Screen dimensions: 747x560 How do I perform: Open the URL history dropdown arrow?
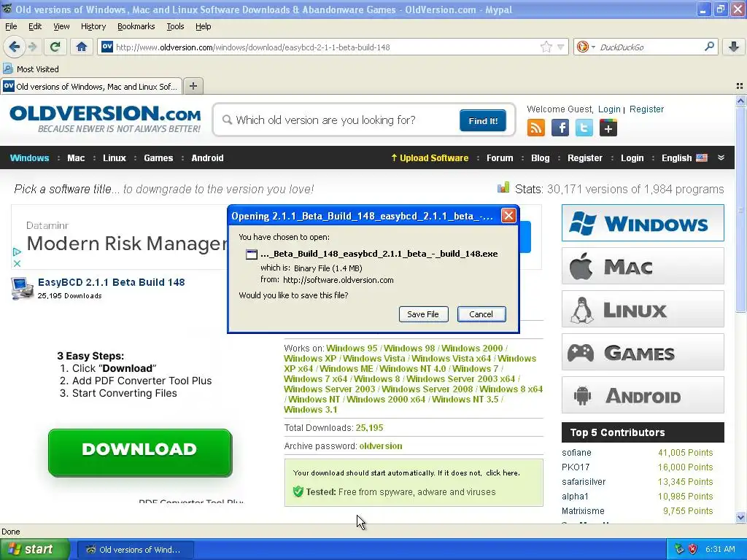tap(560, 47)
